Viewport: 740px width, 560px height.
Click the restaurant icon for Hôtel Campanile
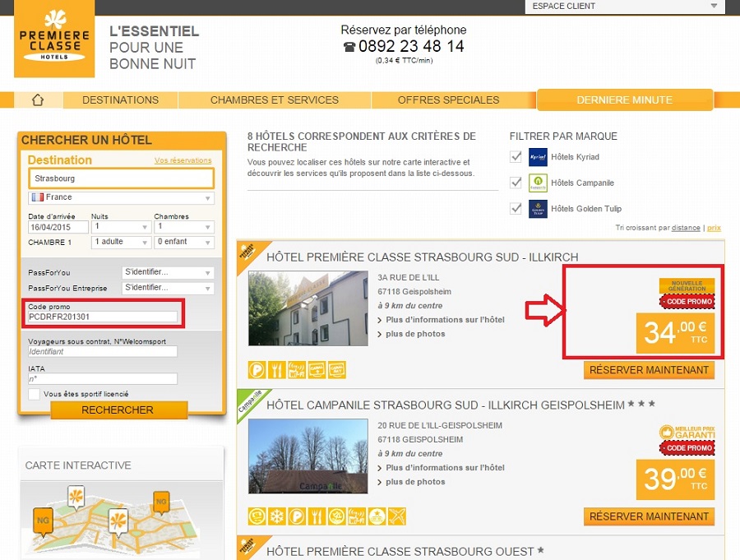[x=317, y=516]
